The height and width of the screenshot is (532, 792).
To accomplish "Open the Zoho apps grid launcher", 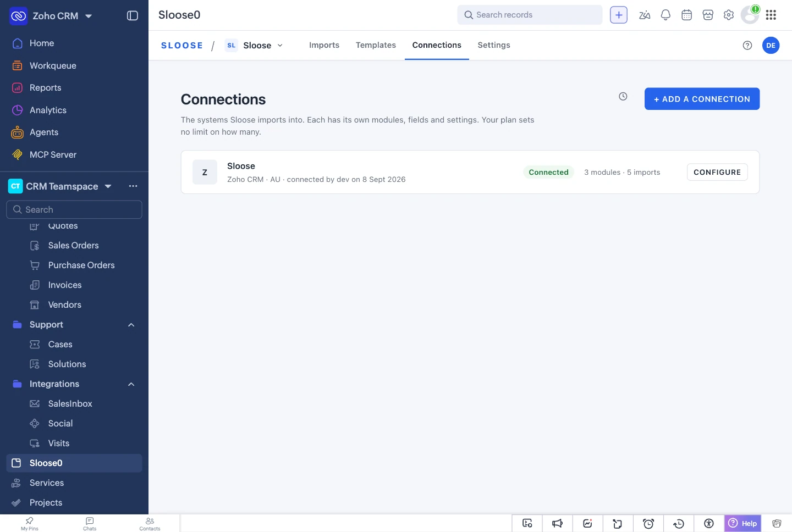I will (x=771, y=15).
